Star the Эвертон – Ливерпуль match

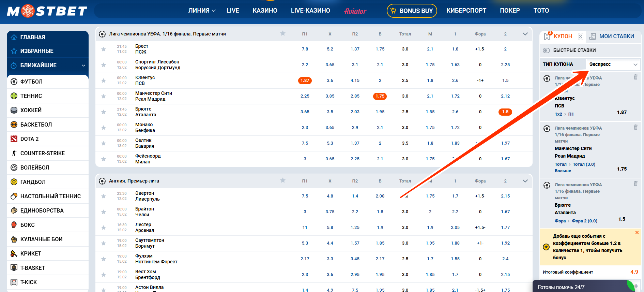click(104, 196)
